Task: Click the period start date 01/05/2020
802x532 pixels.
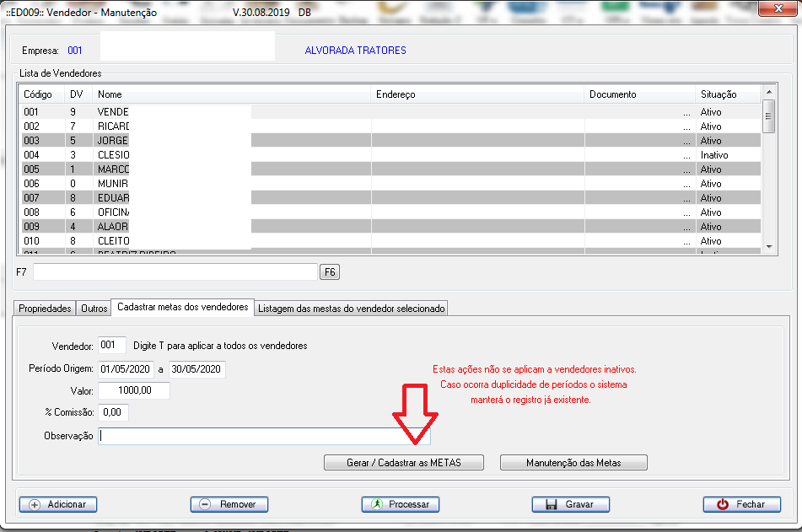Action: 124,369
